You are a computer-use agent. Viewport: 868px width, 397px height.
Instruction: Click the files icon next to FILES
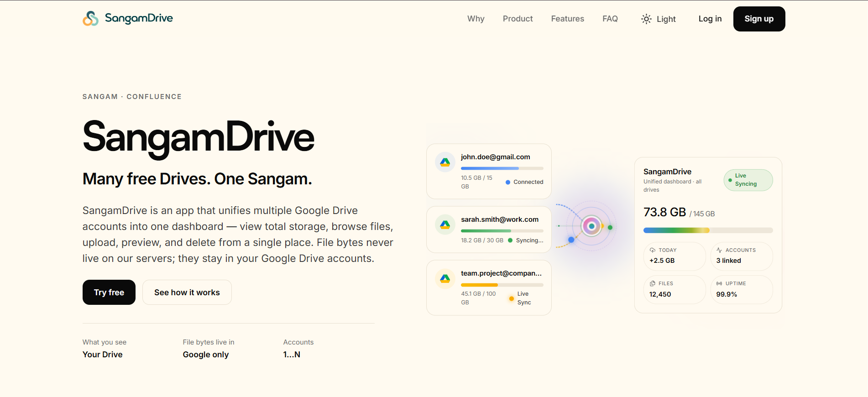(653, 283)
